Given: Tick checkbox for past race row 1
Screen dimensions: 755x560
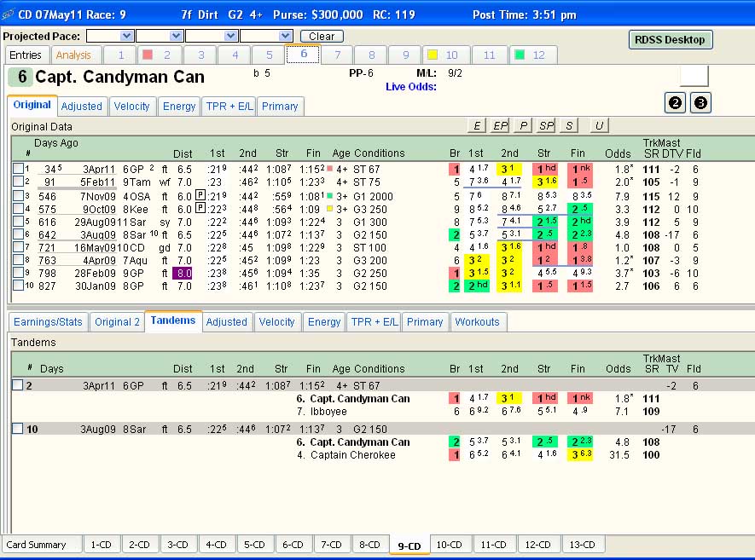Looking at the screenshot, I should 18,169.
